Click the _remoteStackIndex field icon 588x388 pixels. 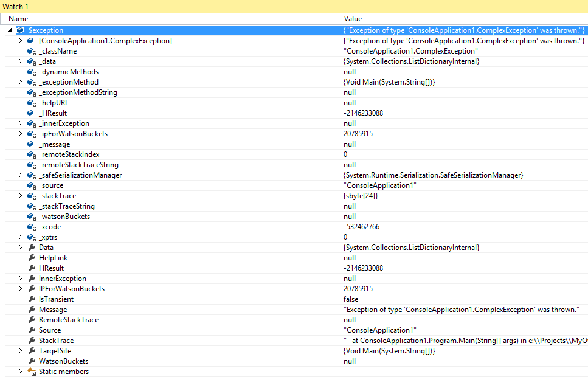[x=32, y=155]
